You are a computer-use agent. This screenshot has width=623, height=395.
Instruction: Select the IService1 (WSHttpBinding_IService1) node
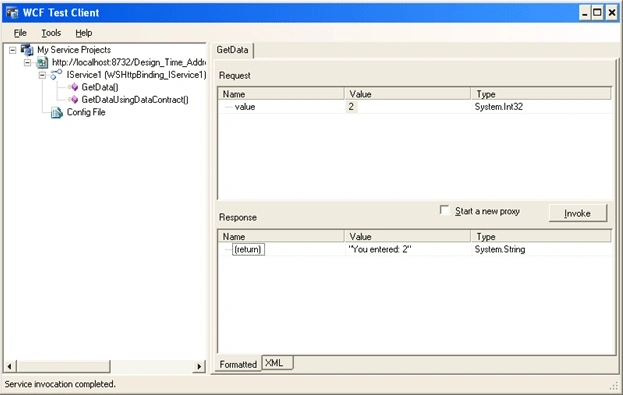tap(136, 75)
